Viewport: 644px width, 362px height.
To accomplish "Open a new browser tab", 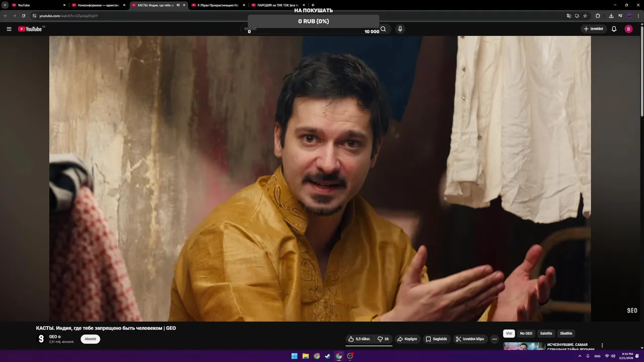I will (313, 5).
